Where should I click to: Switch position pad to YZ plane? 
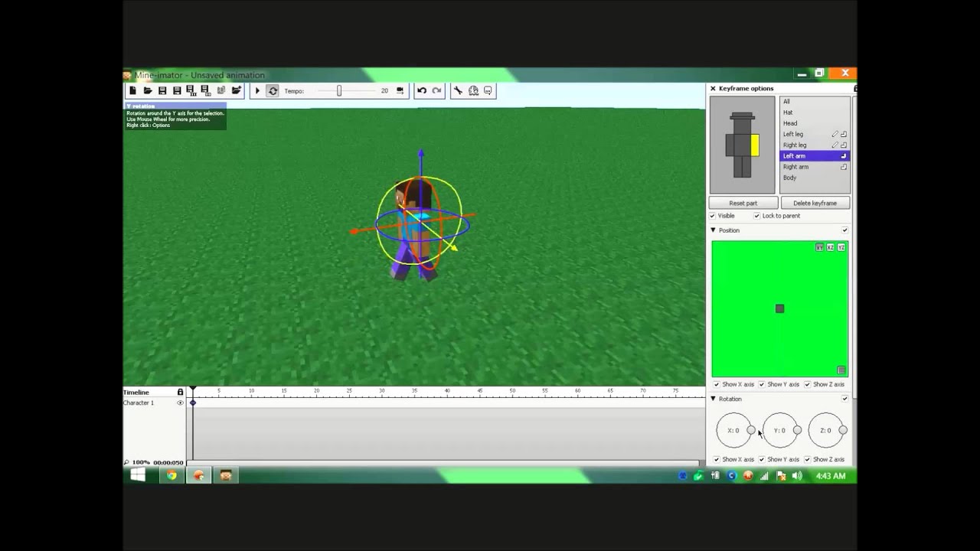pos(841,247)
